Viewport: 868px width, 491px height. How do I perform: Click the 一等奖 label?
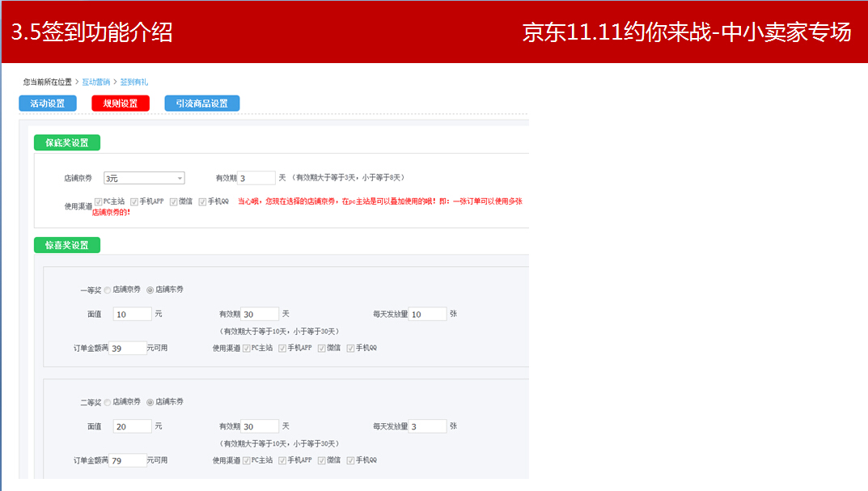point(91,290)
